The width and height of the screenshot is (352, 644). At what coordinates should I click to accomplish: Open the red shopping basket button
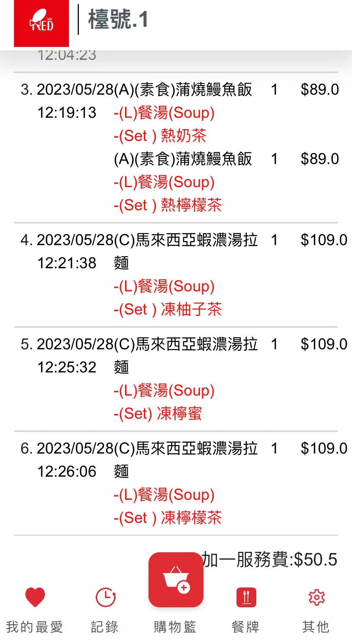(x=176, y=580)
